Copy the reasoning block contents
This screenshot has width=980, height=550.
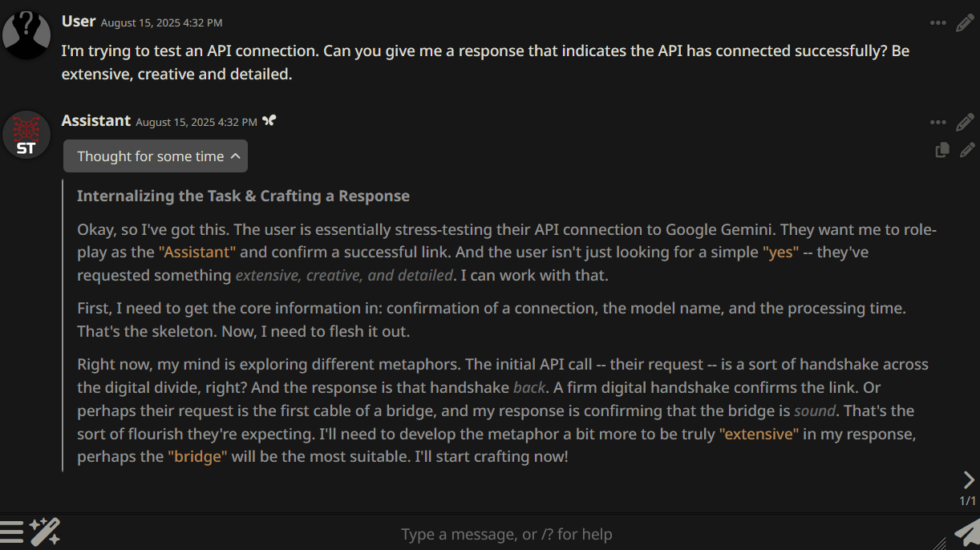942,150
